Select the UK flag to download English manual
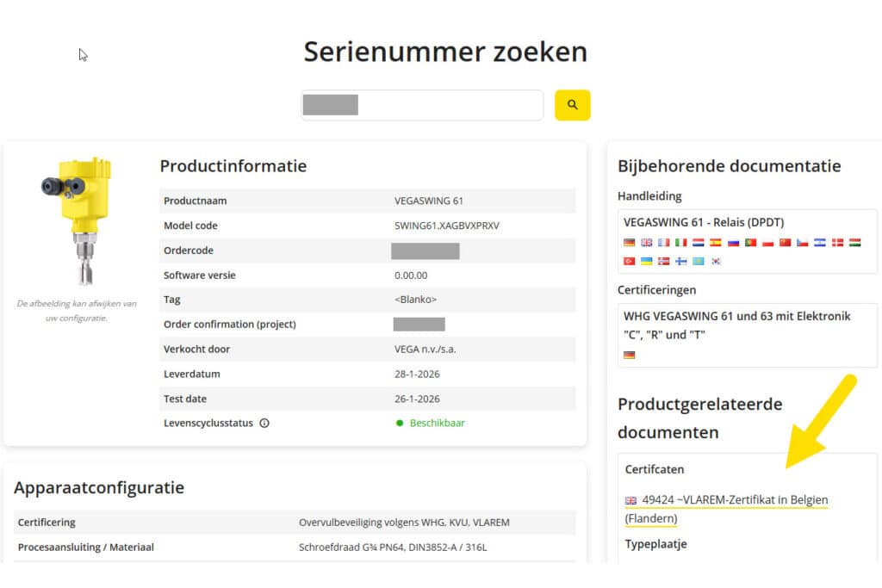Image resolution: width=882 pixels, height=588 pixels. [645, 243]
